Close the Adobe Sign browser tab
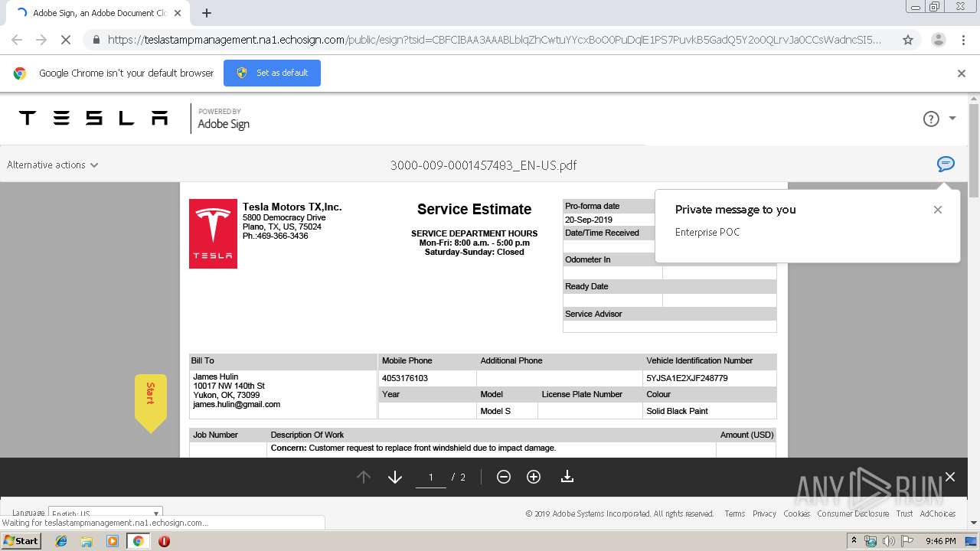Viewport: 980px width, 551px height. pos(178,13)
